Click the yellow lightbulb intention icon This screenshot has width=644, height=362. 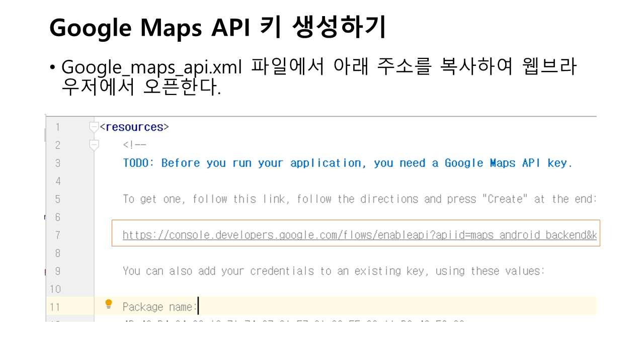[x=108, y=304]
